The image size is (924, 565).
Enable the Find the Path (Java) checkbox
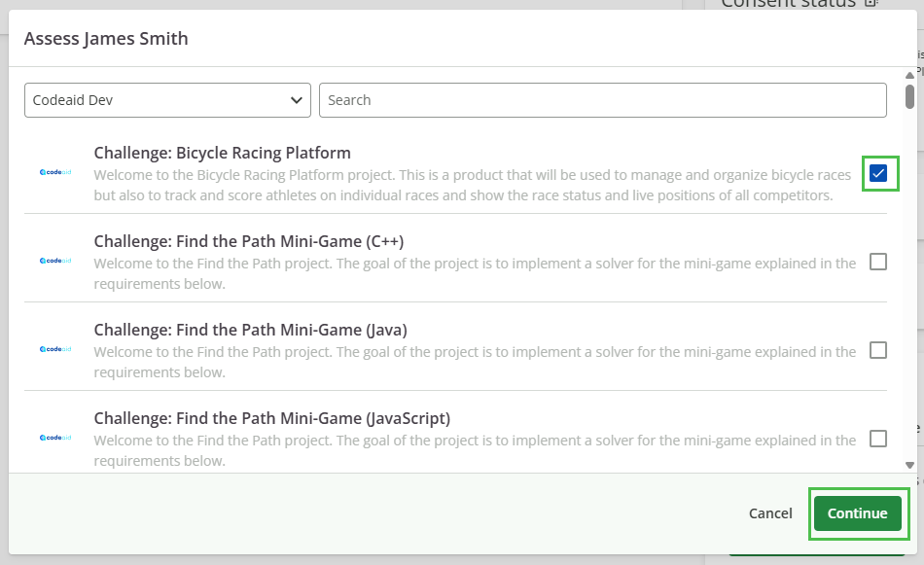pyautogui.click(x=878, y=350)
